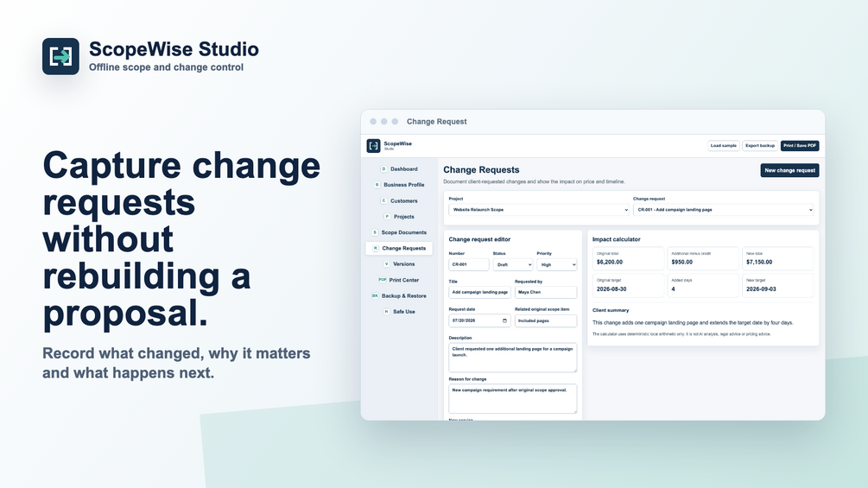868x488 pixels.
Task: Click the Description text area
Action: pyautogui.click(x=513, y=358)
